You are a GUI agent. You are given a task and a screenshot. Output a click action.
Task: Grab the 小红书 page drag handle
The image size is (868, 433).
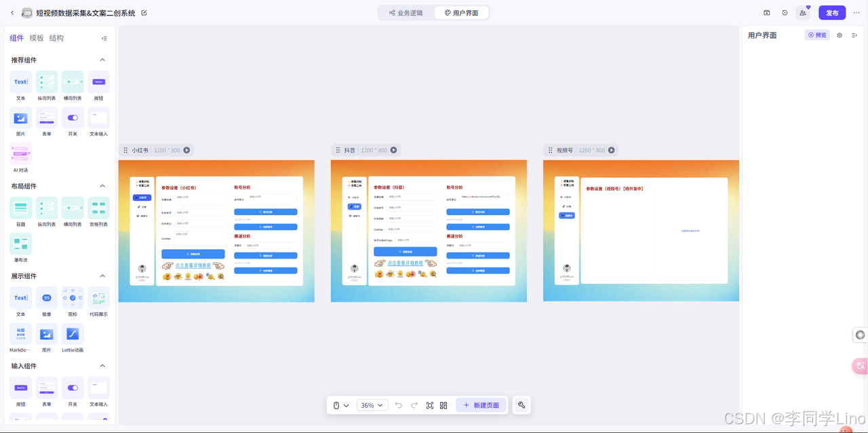pyautogui.click(x=125, y=150)
